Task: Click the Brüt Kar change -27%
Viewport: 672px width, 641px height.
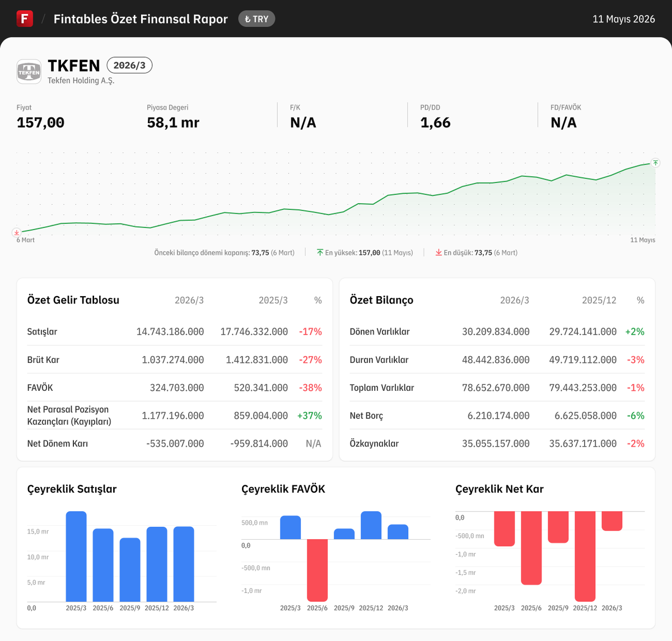Action: click(311, 359)
